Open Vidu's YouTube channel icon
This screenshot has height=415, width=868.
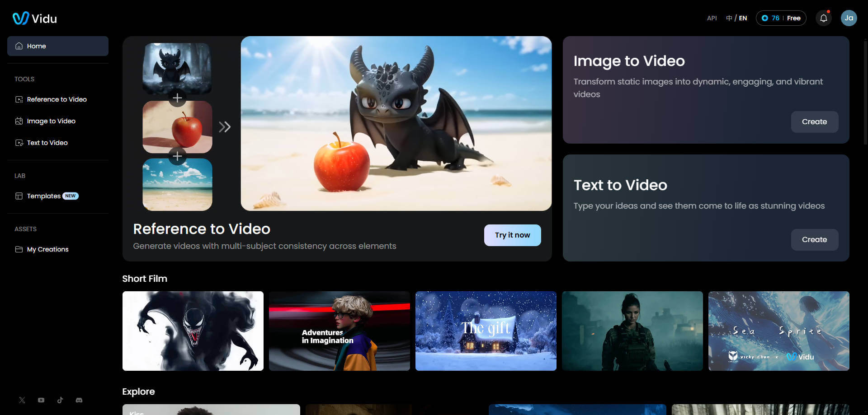41,400
